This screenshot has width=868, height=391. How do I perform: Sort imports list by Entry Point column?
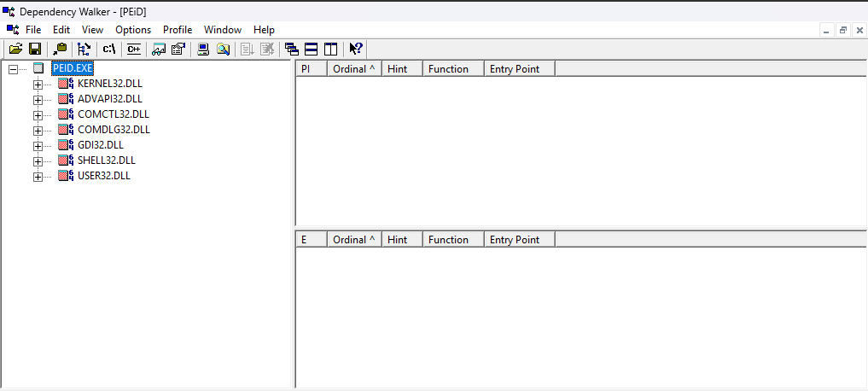tap(519, 68)
